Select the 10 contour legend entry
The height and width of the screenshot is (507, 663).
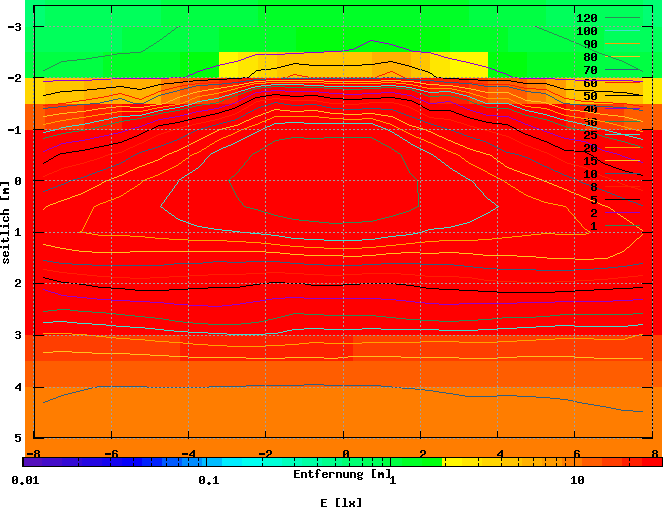(590, 174)
